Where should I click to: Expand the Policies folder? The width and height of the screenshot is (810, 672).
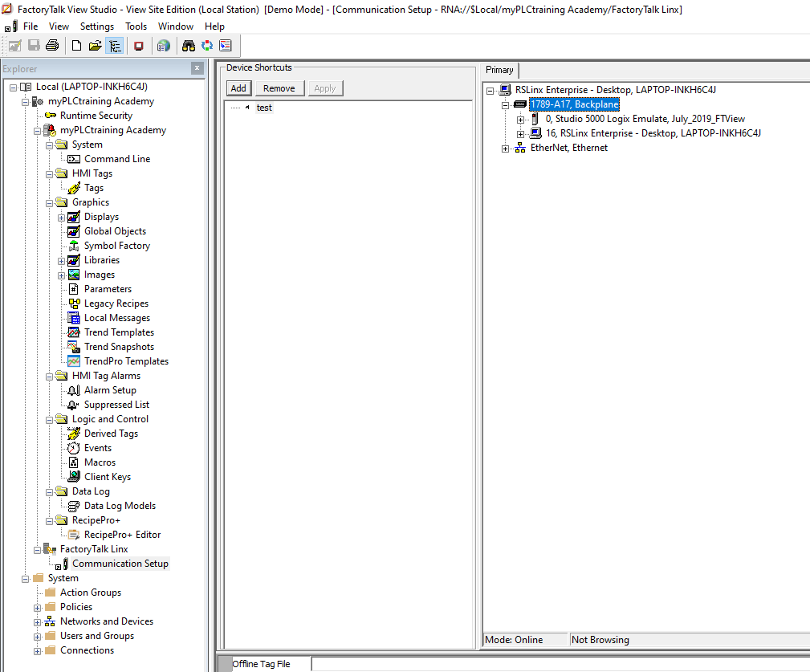pyautogui.click(x=37, y=608)
